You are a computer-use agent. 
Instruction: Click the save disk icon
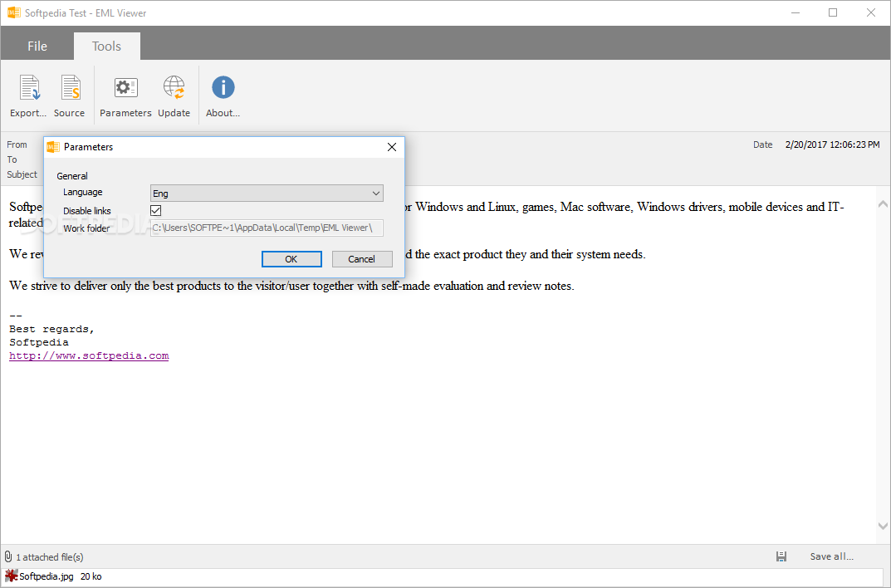click(x=781, y=556)
